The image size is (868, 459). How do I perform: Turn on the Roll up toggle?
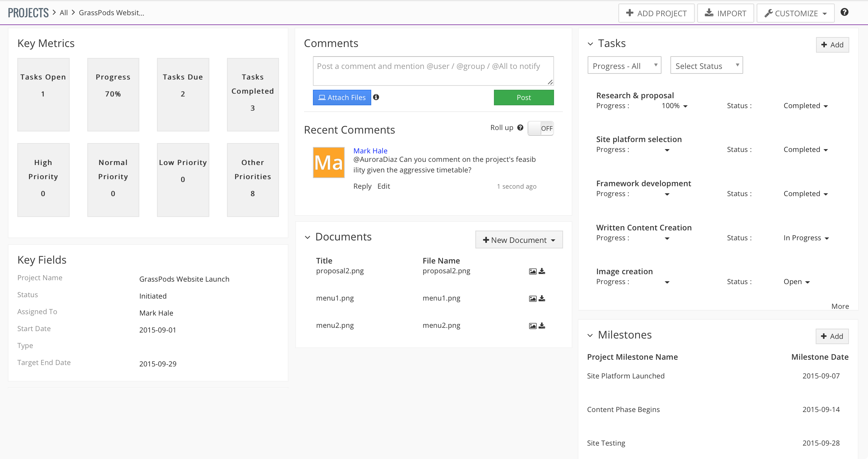pyautogui.click(x=540, y=128)
